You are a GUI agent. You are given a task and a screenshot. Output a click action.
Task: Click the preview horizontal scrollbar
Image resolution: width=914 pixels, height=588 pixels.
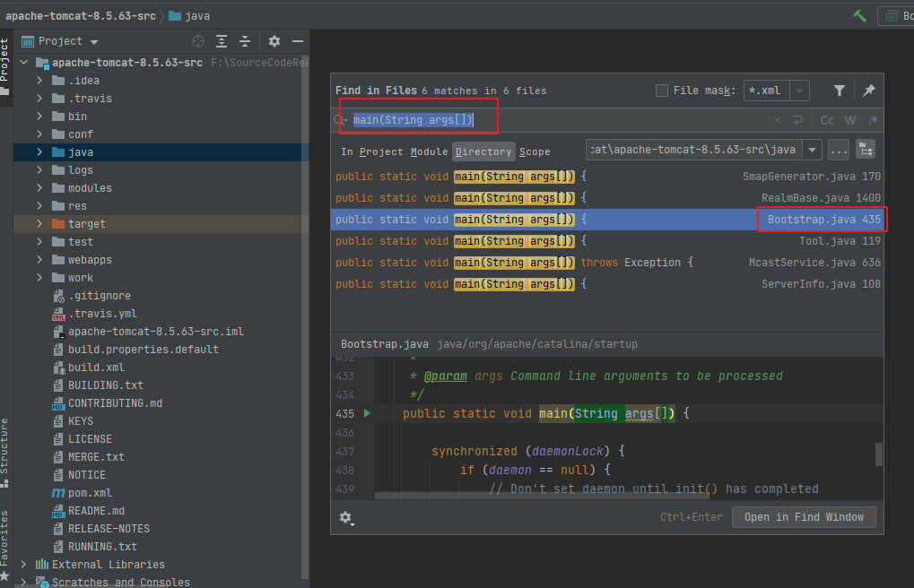pos(542,496)
